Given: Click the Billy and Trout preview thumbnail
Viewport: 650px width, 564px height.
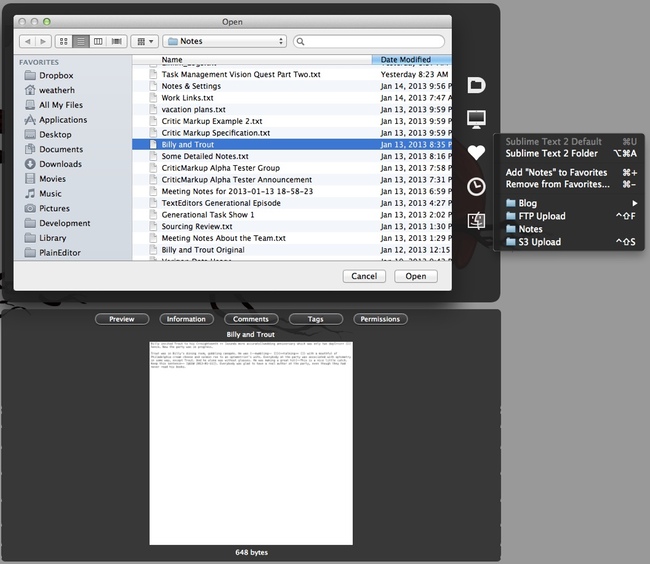Looking at the screenshot, I should [251, 443].
